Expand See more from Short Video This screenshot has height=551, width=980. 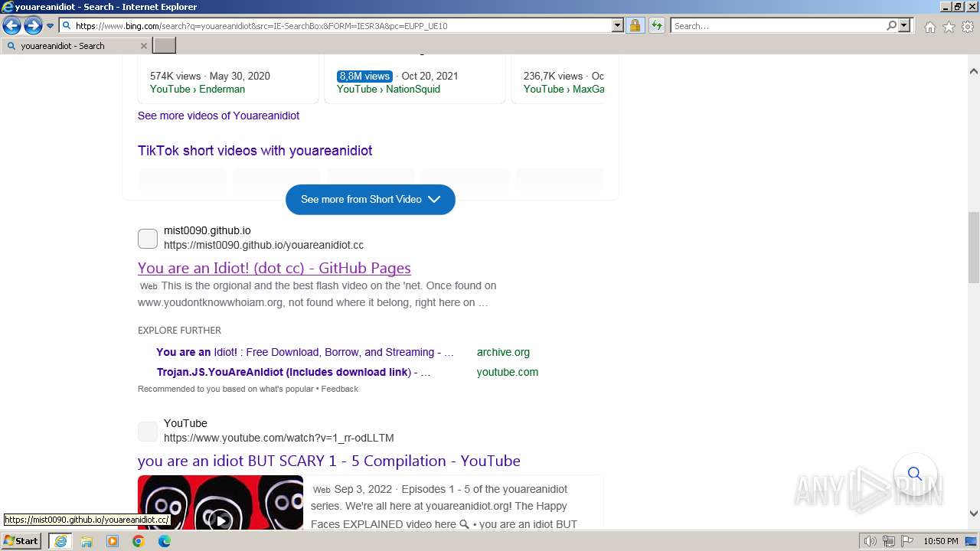(371, 199)
